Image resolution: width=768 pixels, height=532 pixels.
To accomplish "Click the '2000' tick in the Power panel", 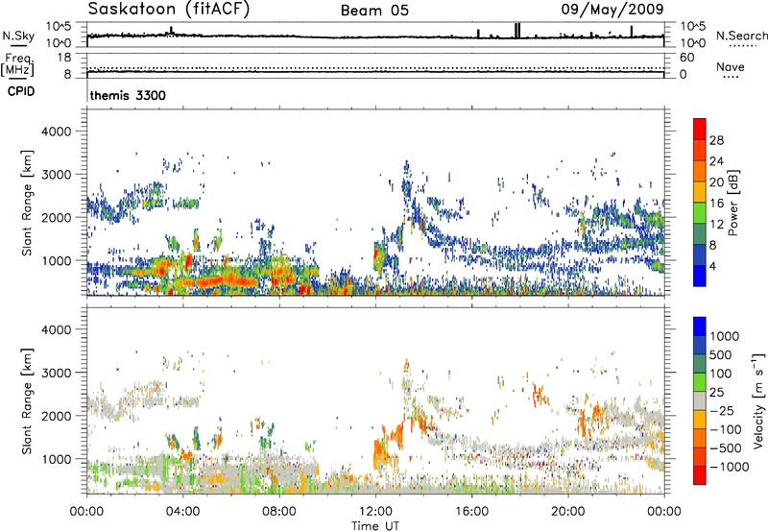I will click(56, 217).
